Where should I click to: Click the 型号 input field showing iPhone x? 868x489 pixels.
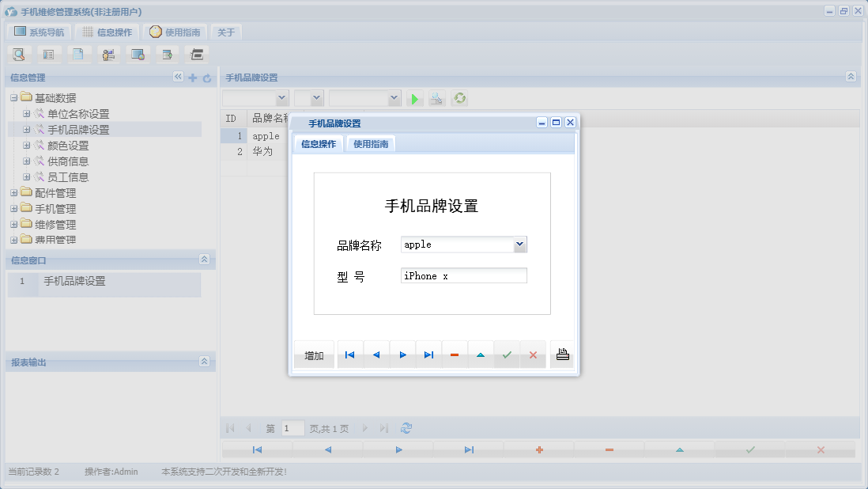462,275
